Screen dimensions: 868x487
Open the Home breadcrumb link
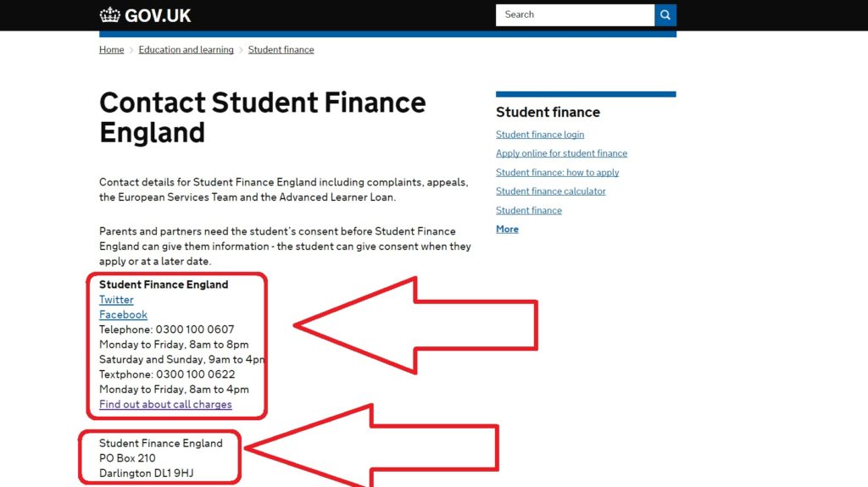[111, 50]
